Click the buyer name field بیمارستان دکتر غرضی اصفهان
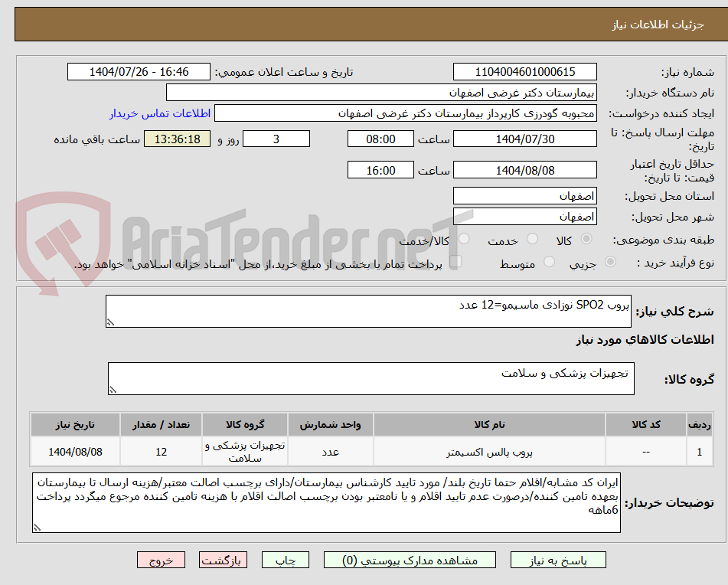Viewport: 728px width, 585px height. (x=381, y=93)
